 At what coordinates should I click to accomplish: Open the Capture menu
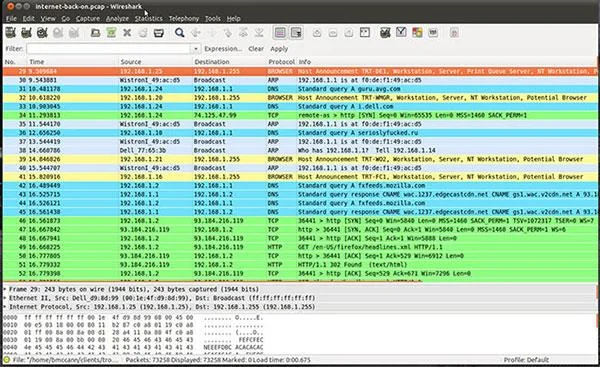[88, 18]
